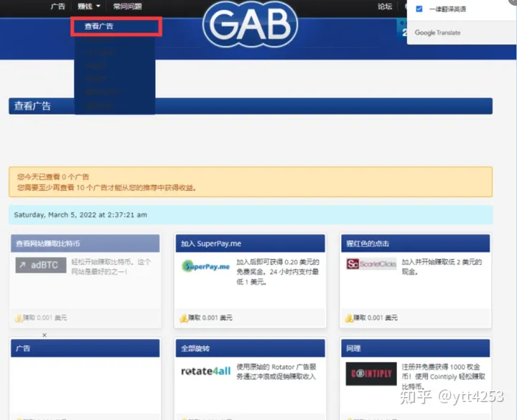Viewport: 517px width, 420px height.
Task: Open the 论坛 link in the top nav
Action: [x=385, y=6]
